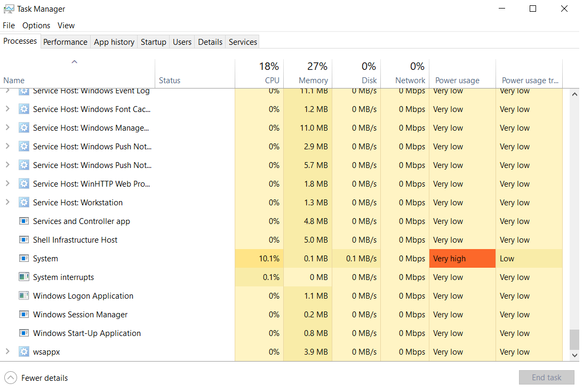Click the End task button

coord(547,378)
